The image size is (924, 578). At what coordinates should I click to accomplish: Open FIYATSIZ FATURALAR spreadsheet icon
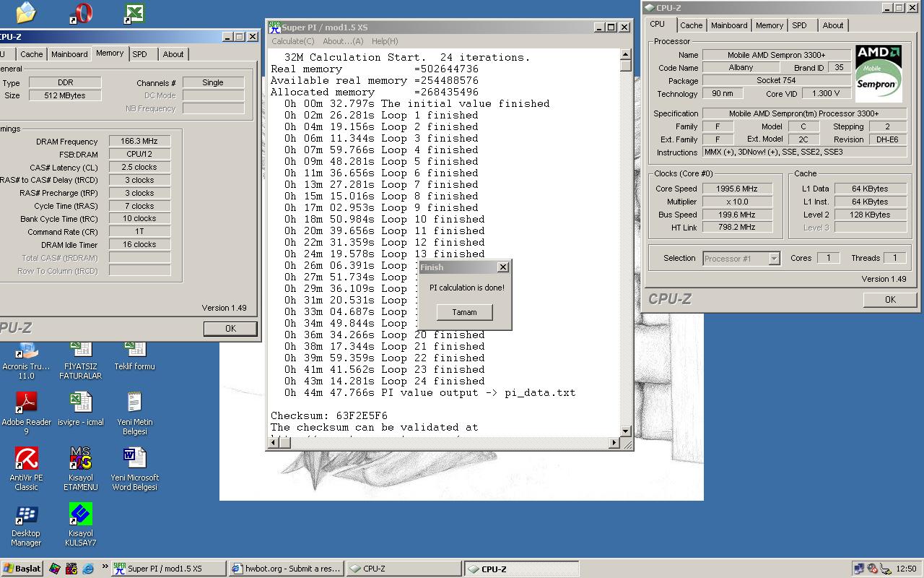(x=81, y=350)
